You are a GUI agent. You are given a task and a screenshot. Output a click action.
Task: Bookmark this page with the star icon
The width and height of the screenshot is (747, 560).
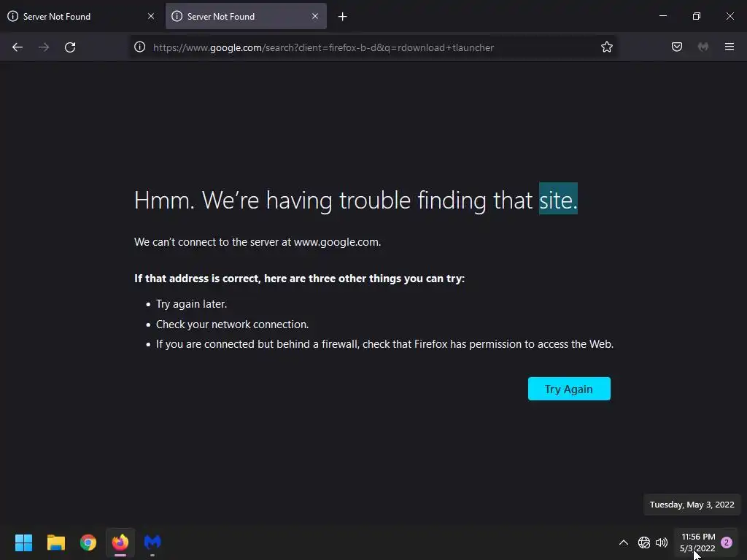(606, 47)
